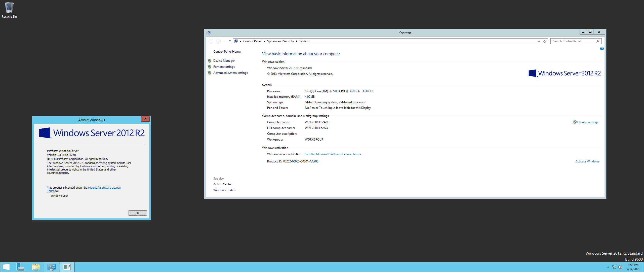Viewport: 644px width, 272px height.
Task: Open the Recycle Bin desktop icon
Action: (9, 10)
